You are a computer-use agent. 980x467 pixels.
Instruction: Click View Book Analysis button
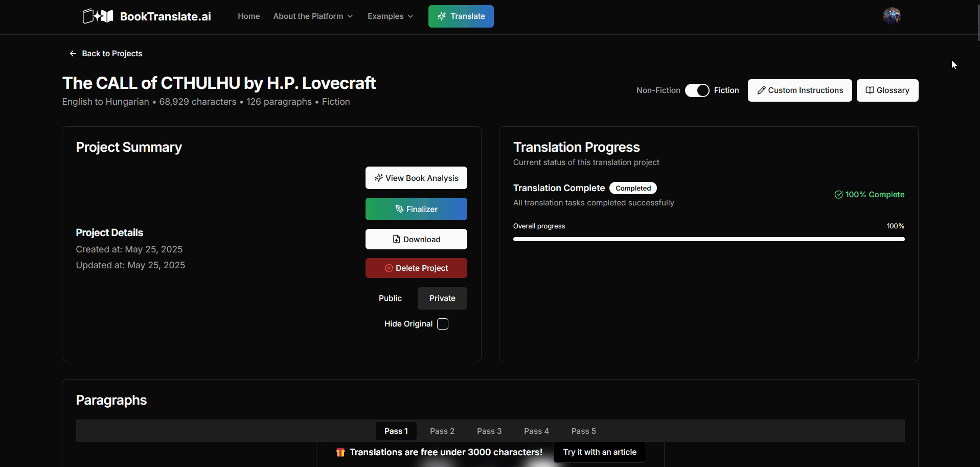click(x=416, y=178)
